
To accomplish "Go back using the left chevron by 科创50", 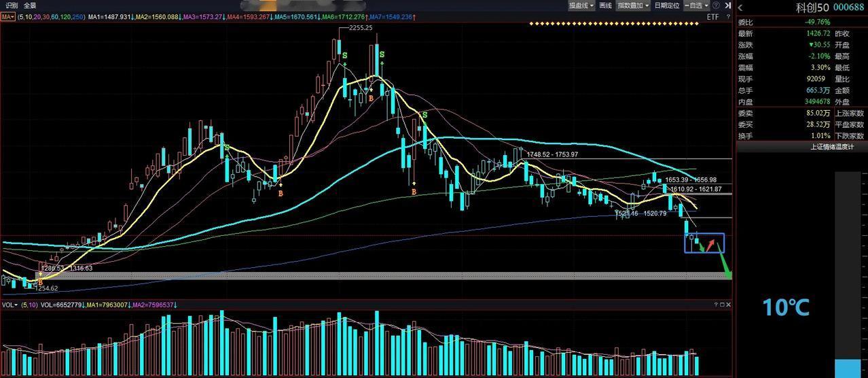I will [x=741, y=7].
